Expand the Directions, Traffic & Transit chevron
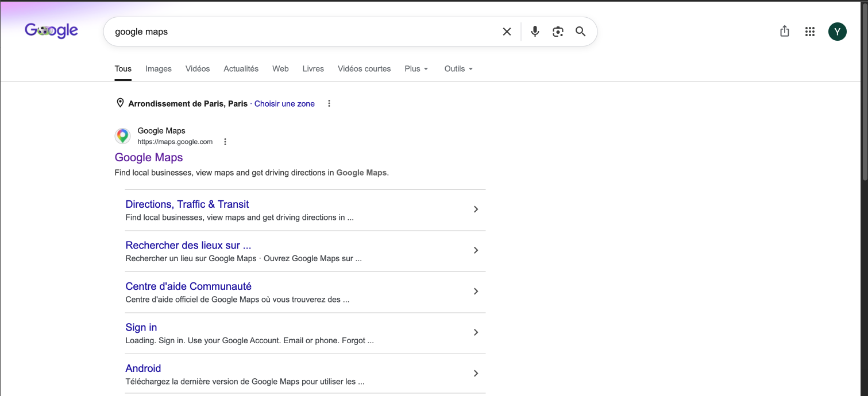The width and height of the screenshot is (868, 396). (476, 209)
